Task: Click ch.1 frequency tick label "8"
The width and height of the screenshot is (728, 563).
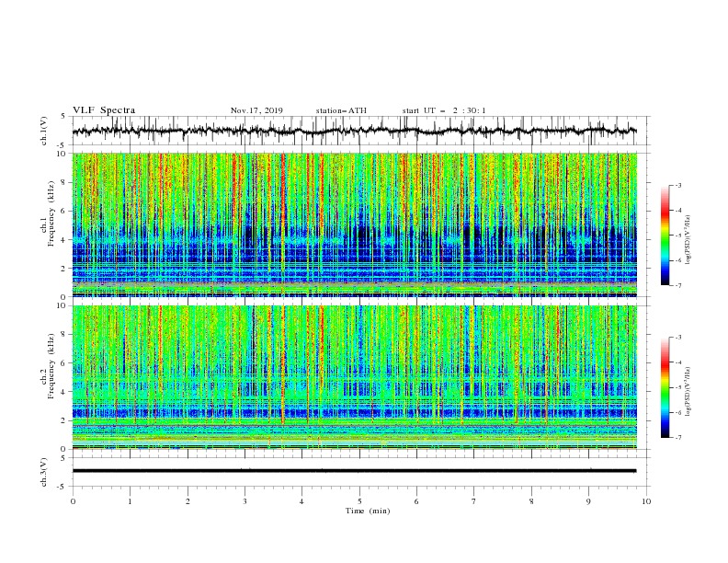Action: coord(64,182)
